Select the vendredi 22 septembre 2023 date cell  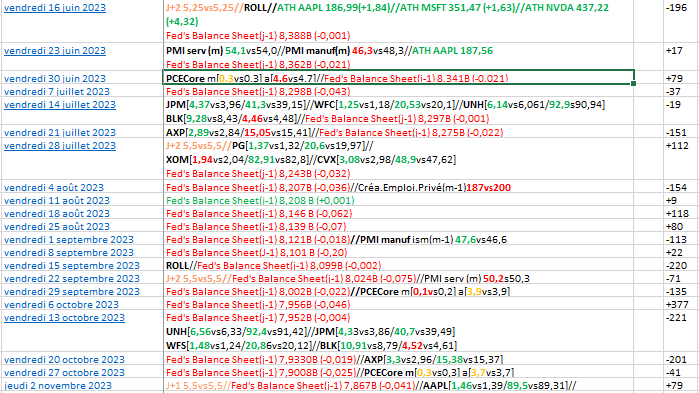(82, 278)
